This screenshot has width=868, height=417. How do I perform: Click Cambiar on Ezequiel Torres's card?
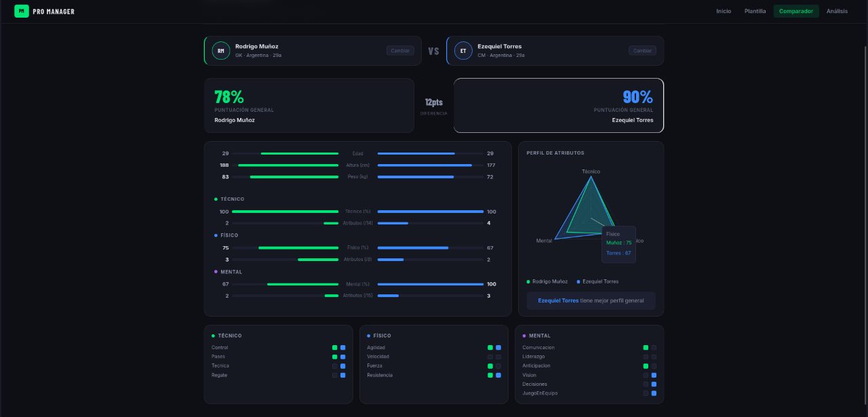coord(642,51)
